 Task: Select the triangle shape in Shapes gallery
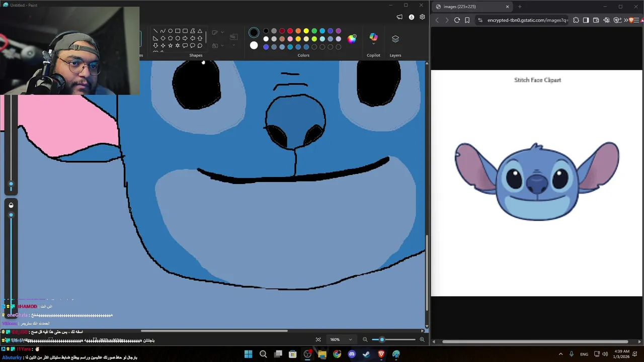[x=200, y=31]
